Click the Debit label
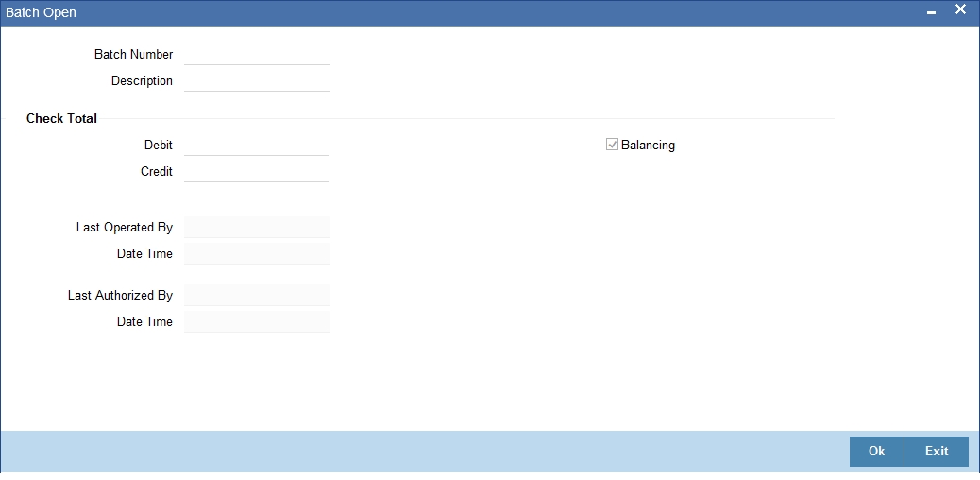Screen dimensions: 980x480 point(158,146)
